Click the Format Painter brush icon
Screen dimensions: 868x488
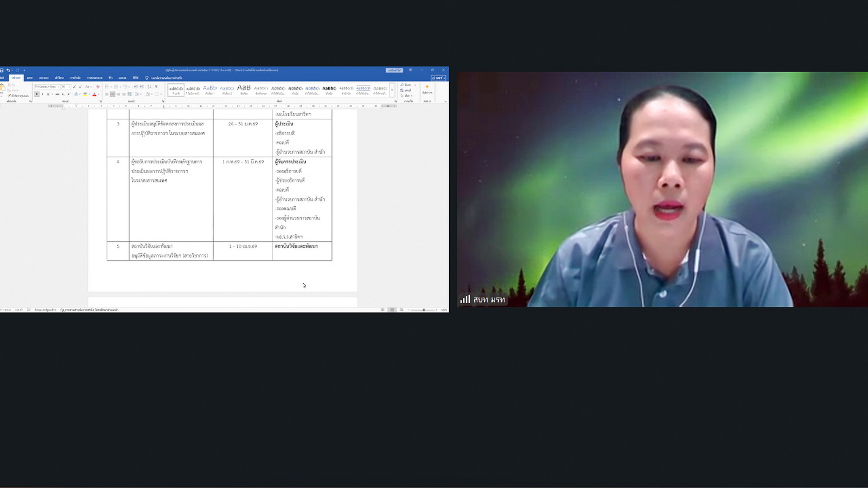10,95
